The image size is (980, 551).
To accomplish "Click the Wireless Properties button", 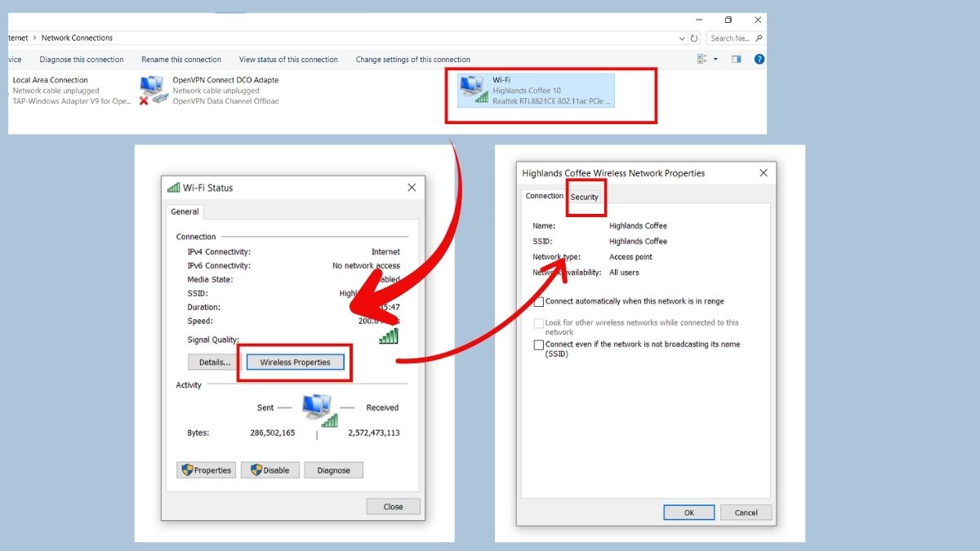I will [295, 362].
